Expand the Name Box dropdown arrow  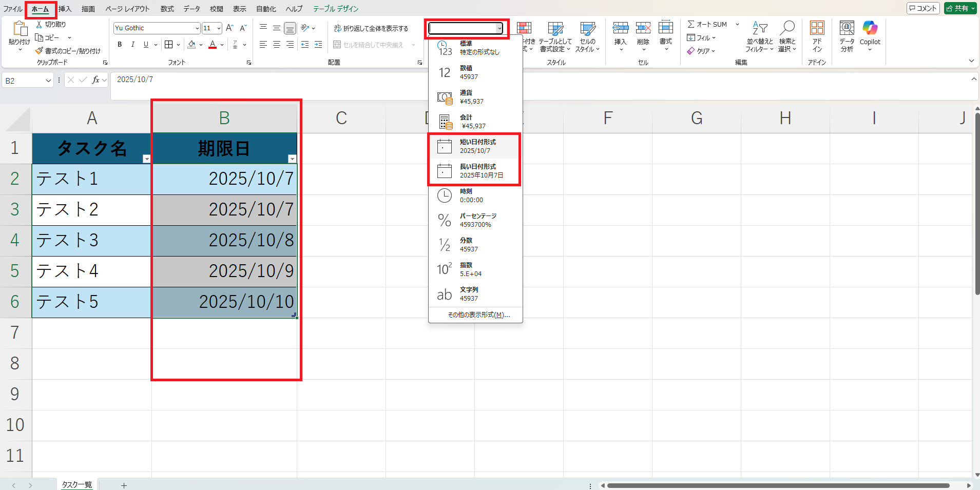pyautogui.click(x=48, y=81)
